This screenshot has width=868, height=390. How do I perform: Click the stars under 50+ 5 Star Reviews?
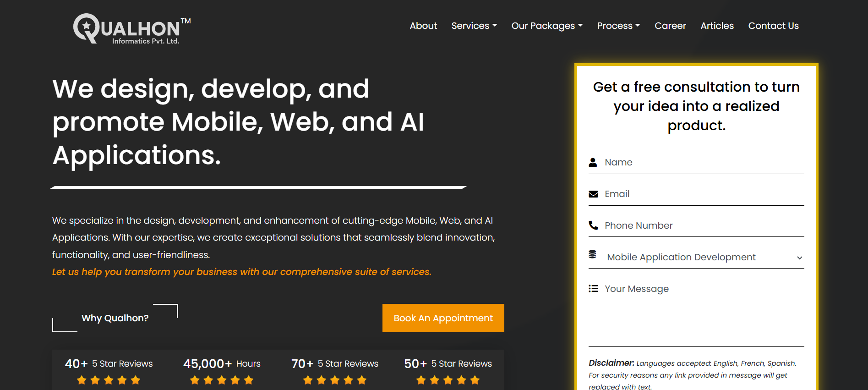coord(448,380)
